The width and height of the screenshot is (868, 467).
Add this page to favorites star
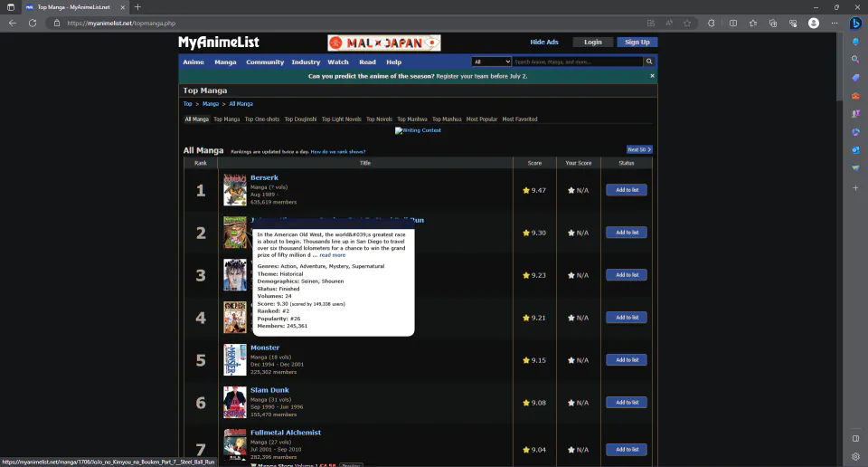click(x=687, y=24)
